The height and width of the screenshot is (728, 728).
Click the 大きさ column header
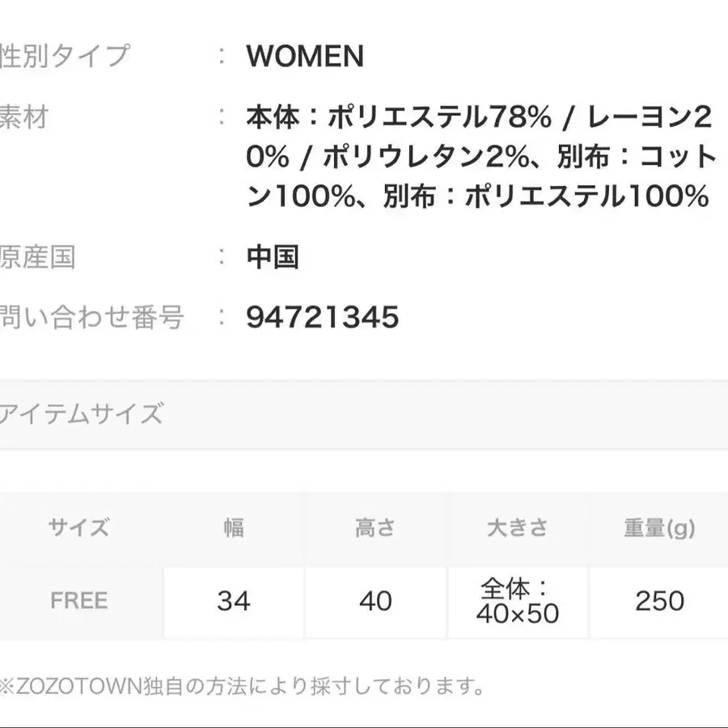coord(518,528)
